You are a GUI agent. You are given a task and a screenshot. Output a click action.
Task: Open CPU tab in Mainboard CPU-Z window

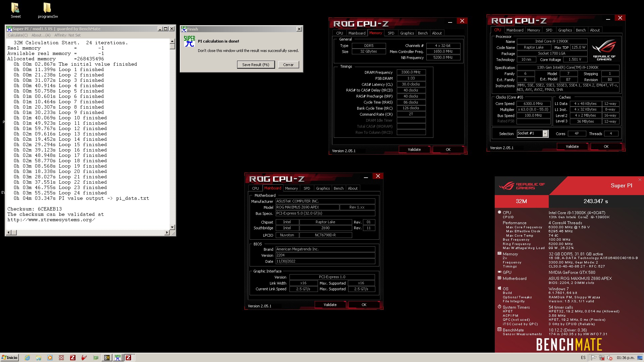[x=255, y=188]
